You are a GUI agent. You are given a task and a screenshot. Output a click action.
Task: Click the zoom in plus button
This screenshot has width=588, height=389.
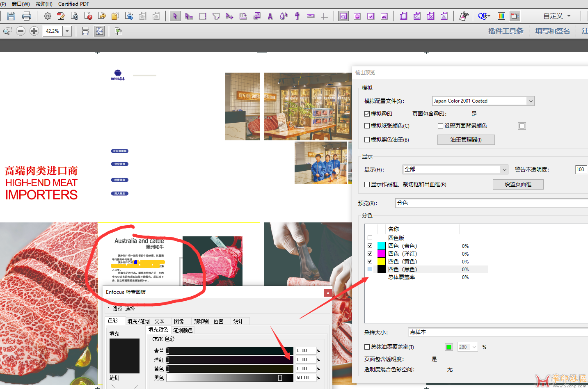[34, 31]
